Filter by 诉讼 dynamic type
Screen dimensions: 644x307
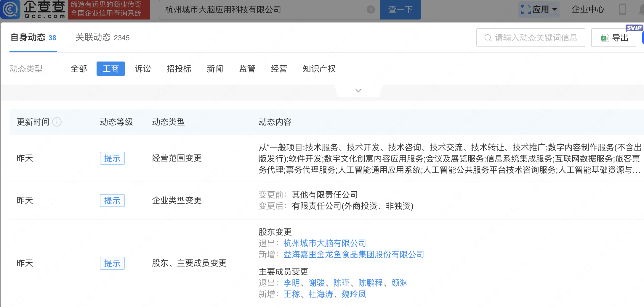[143, 69]
